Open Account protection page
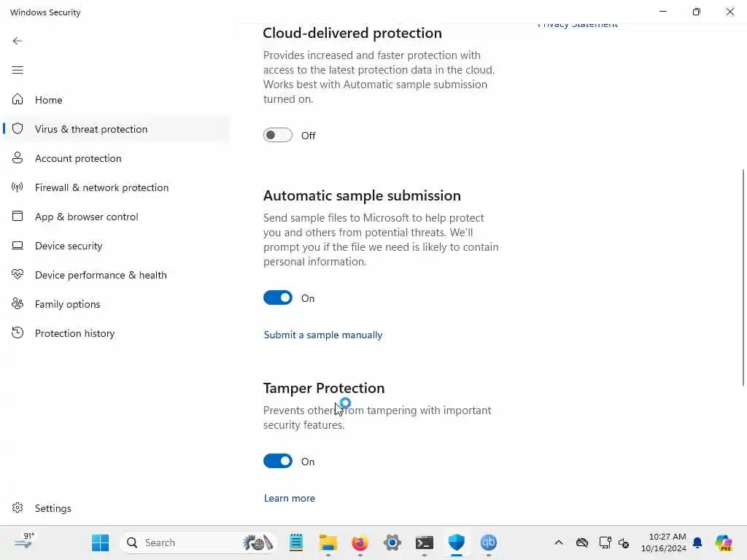The width and height of the screenshot is (747, 560). tap(117, 158)
